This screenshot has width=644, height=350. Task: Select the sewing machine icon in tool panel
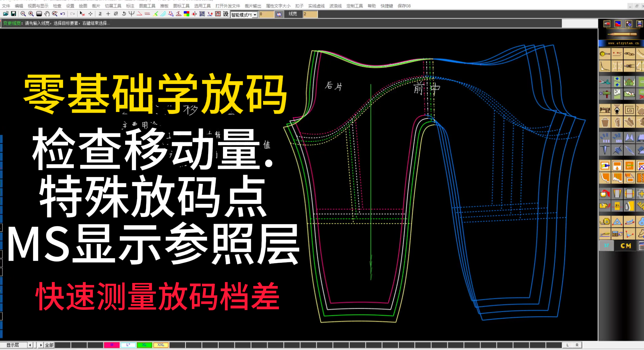point(605,110)
